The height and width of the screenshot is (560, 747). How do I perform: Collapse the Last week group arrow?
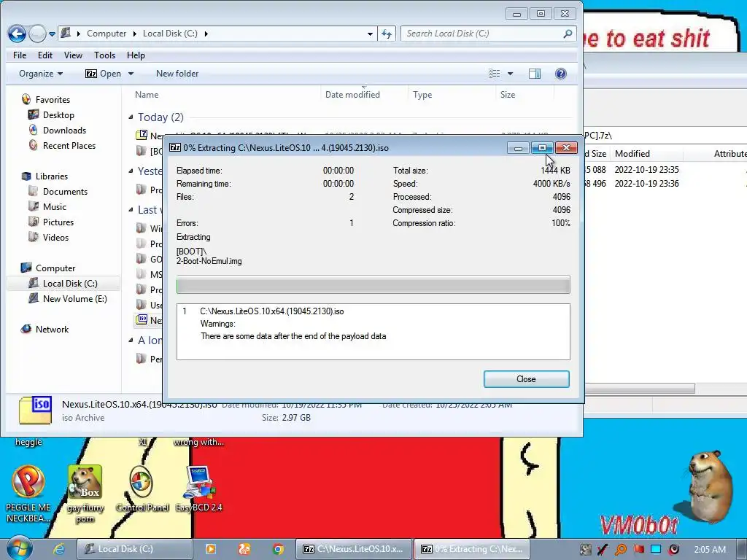click(131, 209)
